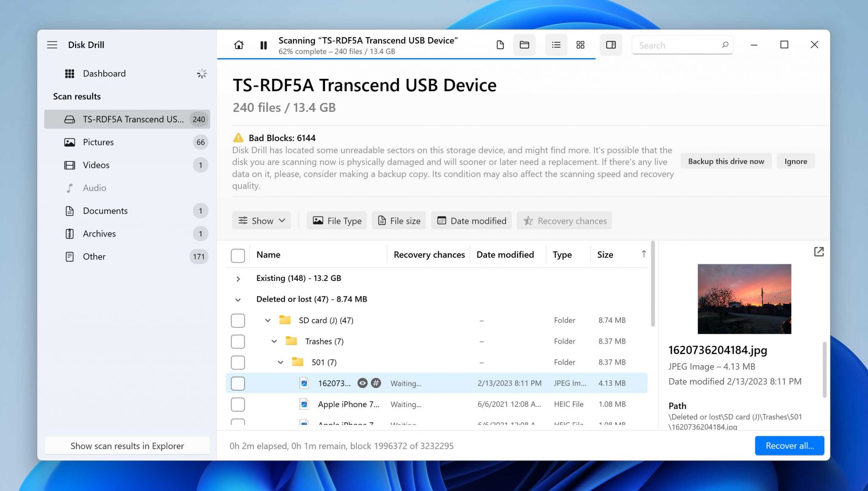Expand the Existing files group

(x=238, y=278)
